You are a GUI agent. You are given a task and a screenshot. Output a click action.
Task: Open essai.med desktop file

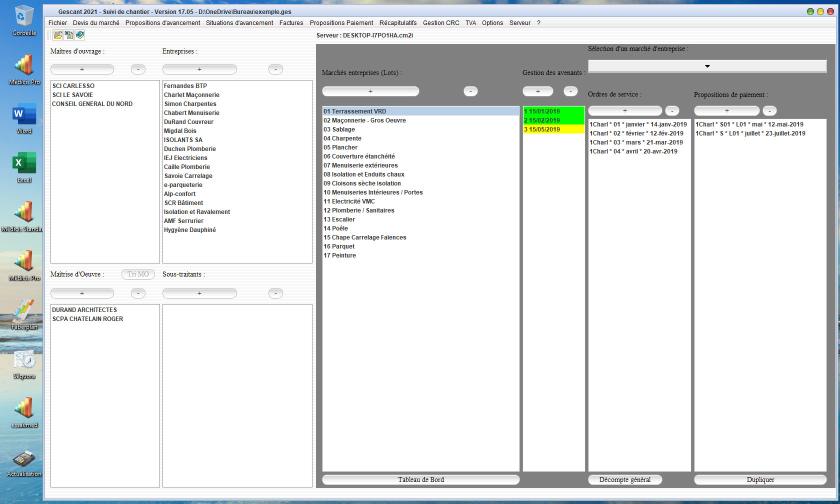[x=24, y=412]
